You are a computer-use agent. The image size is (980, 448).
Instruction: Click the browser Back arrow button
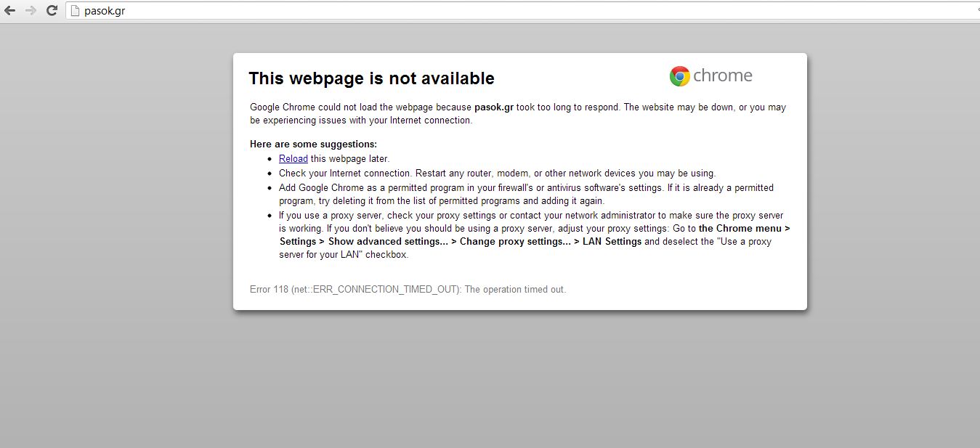pos(10,11)
